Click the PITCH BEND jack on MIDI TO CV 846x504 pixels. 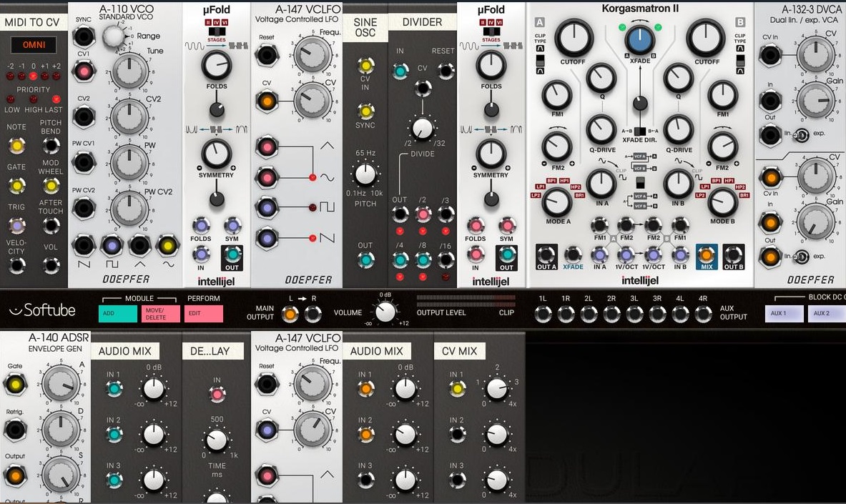tap(51, 146)
